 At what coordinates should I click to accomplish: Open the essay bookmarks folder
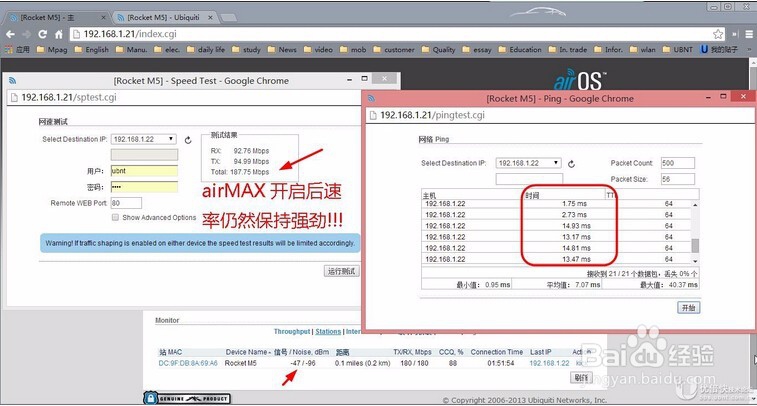(477, 49)
